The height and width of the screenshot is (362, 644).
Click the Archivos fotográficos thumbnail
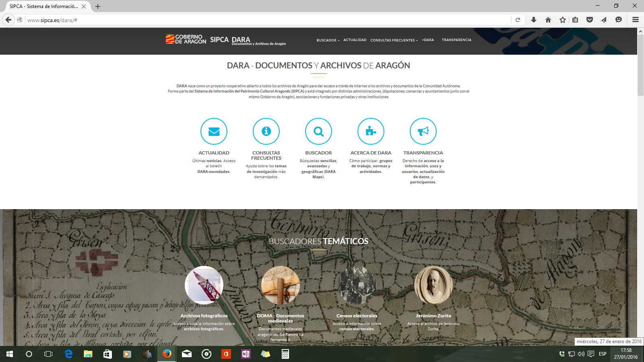204,285
